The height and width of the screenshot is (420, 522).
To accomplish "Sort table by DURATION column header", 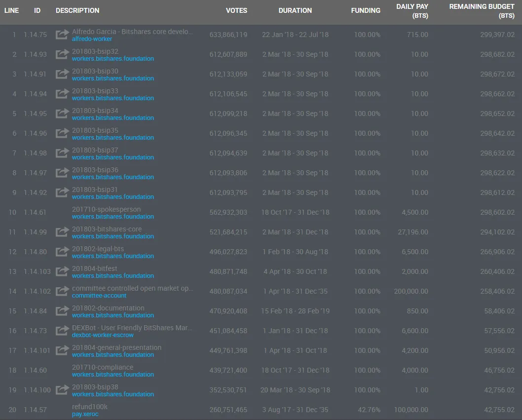I will 295,11.
